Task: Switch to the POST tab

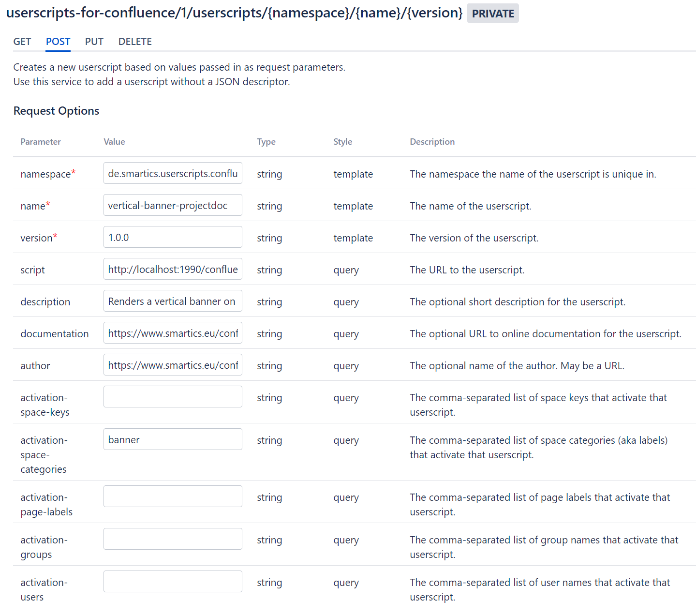Action: point(58,42)
